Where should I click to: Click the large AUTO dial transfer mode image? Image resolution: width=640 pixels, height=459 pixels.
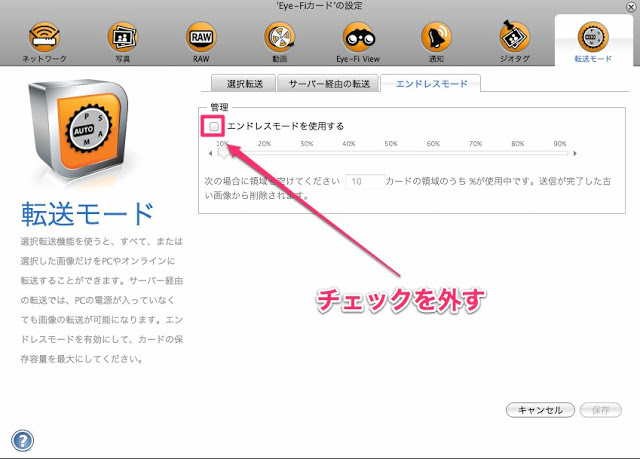(x=80, y=129)
